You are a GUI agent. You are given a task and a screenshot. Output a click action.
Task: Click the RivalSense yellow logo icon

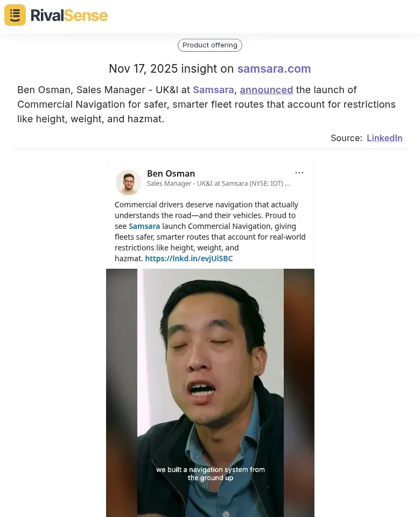click(15, 15)
